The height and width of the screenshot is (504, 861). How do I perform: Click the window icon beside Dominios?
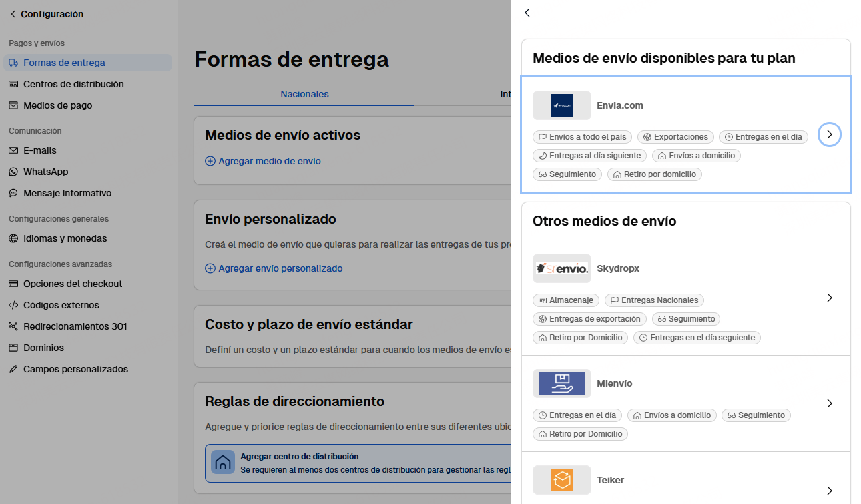coord(13,348)
